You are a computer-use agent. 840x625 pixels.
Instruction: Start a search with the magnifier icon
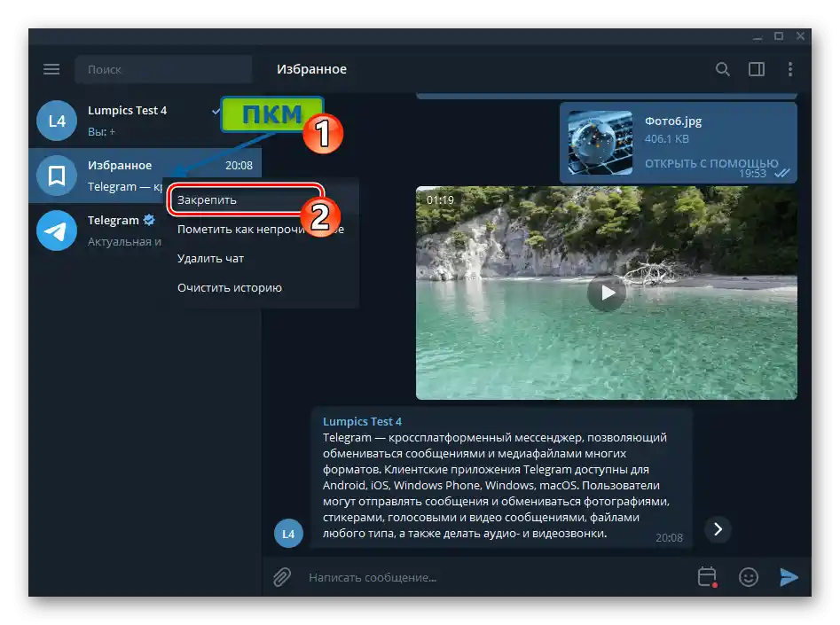(x=723, y=68)
